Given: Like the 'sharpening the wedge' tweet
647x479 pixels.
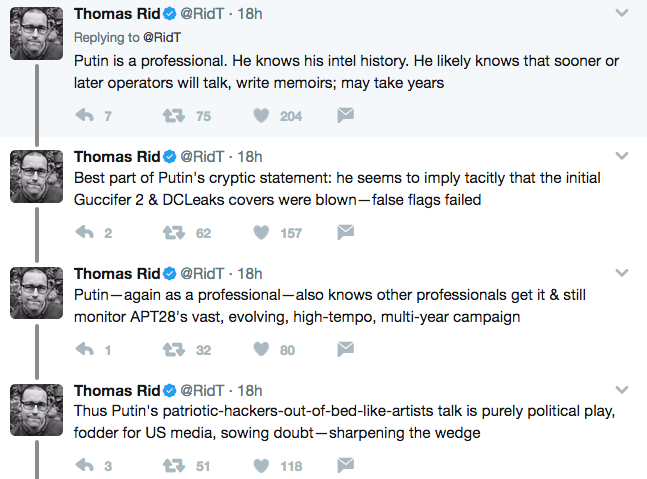Looking at the screenshot, I should pyautogui.click(x=261, y=466).
